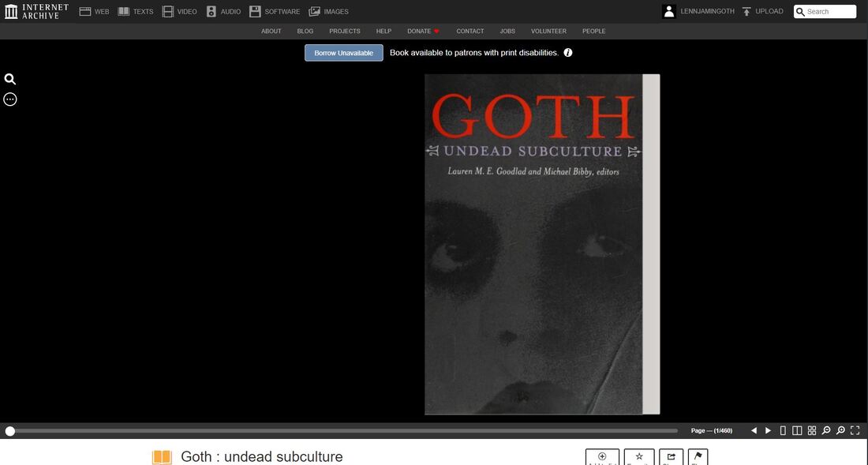
Task: Flip to the previous page
Action: tap(754, 430)
